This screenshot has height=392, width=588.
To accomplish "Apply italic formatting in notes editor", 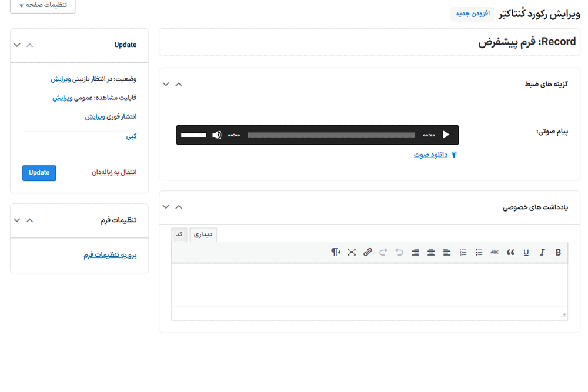I will [542, 252].
